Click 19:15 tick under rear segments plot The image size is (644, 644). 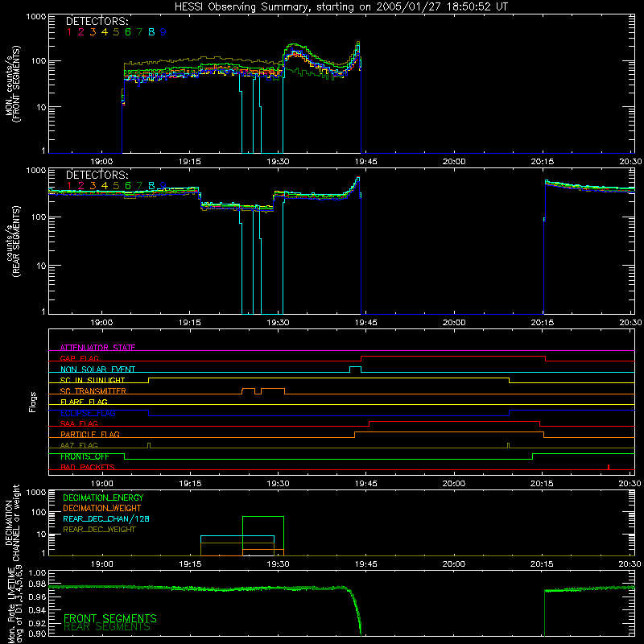click(190, 323)
